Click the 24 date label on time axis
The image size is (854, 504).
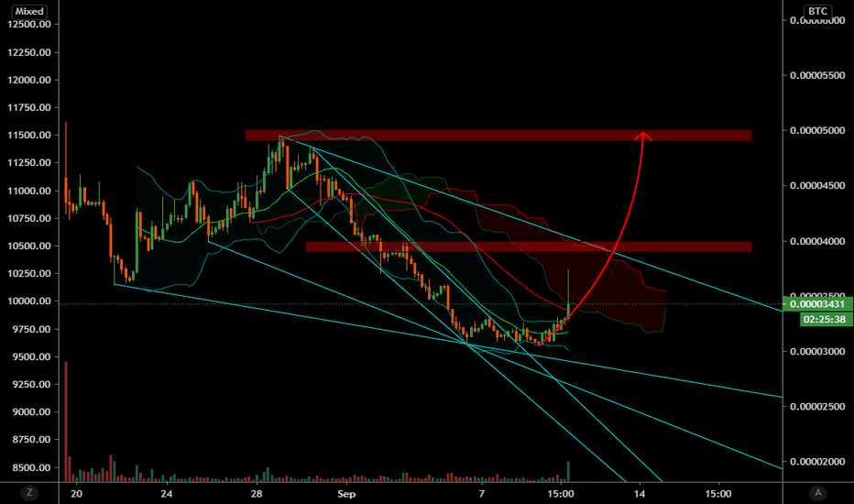pyautogui.click(x=166, y=494)
